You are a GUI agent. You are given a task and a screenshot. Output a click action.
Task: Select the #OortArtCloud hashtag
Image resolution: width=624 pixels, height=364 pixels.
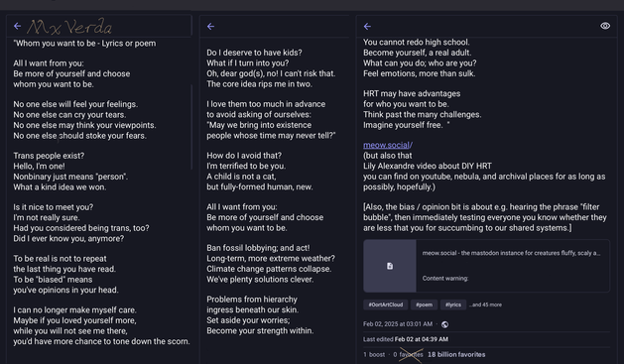click(x=386, y=304)
